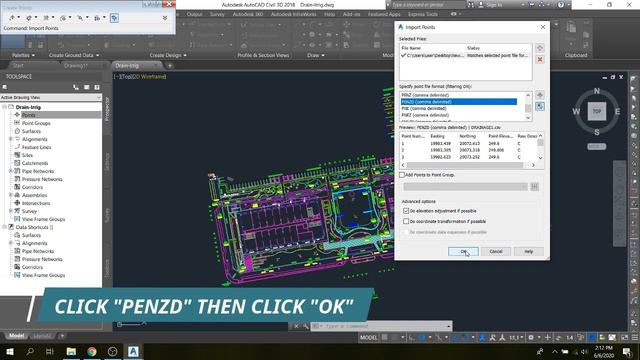640x360 pixels.
Task: Click Help in the Import Points dialog
Action: pyautogui.click(x=529, y=251)
